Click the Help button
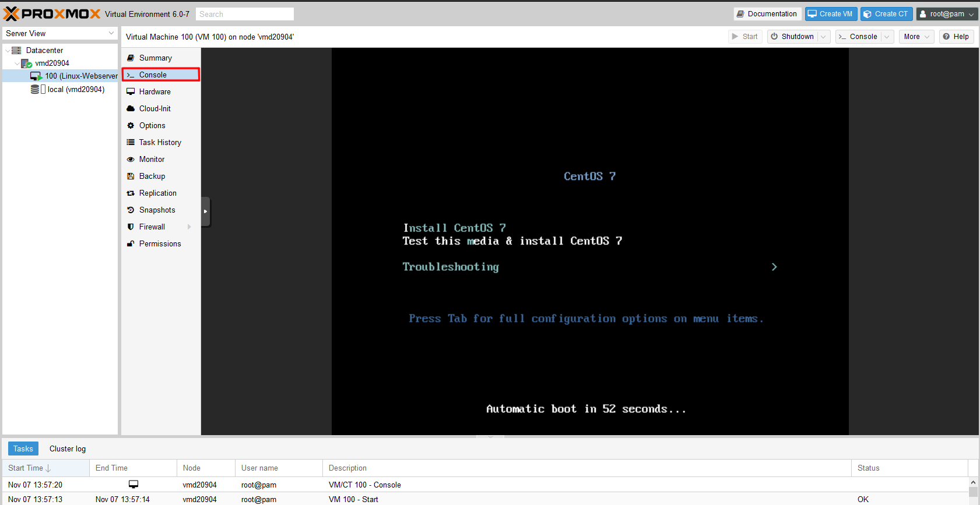The width and height of the screenshot is (980, 505). (x=956, y=36)
